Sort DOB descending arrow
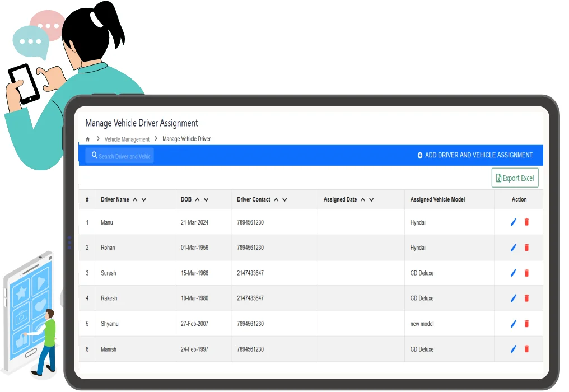569x392 pixels. [x=206, y=199]
